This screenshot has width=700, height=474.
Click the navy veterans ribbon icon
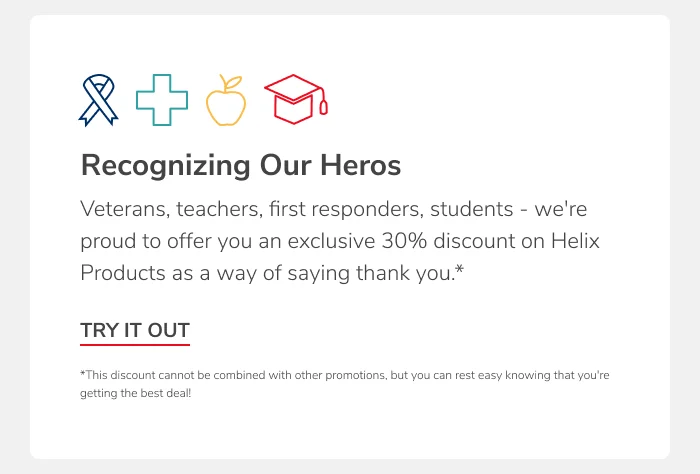pyautogui.click(x=97, y=101)
